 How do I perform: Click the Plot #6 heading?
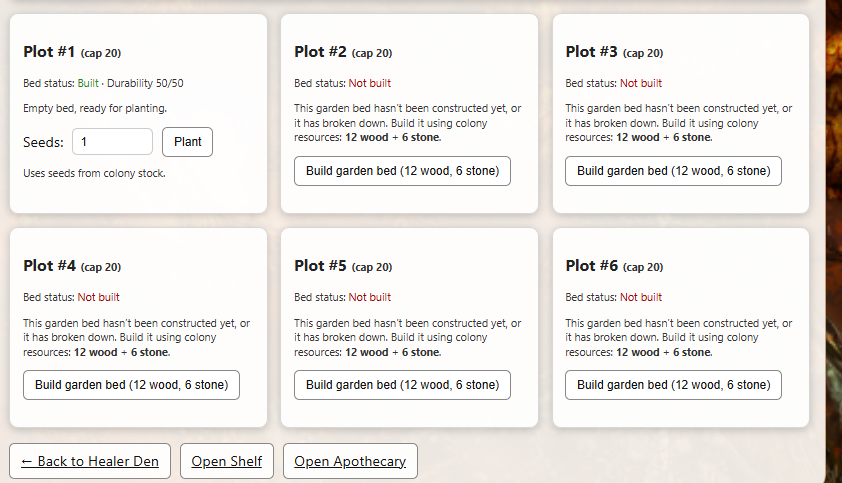(592, 266)
